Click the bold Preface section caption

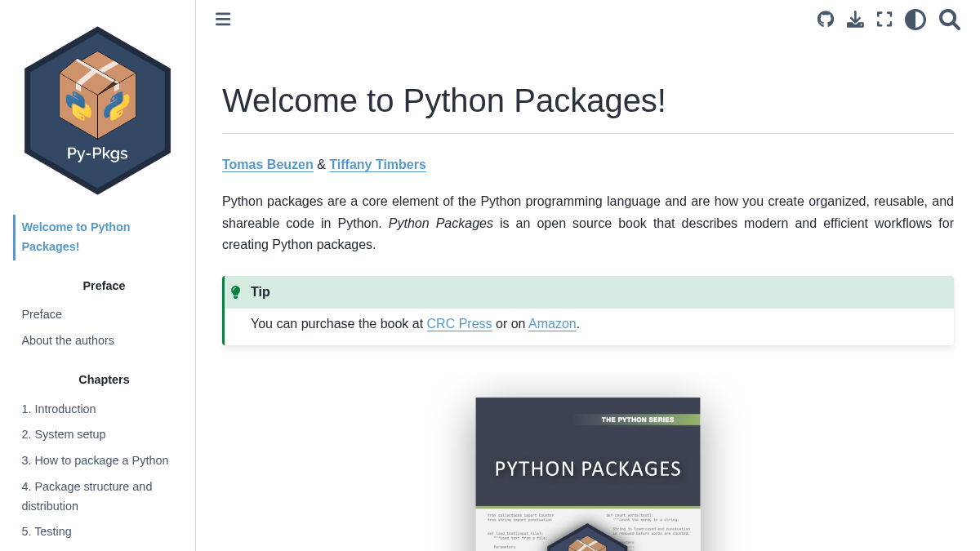[104, 286]
